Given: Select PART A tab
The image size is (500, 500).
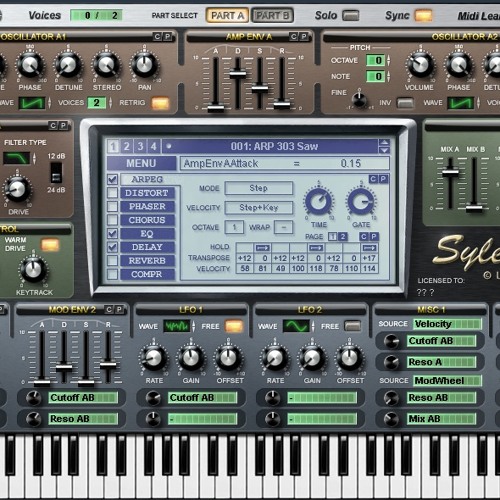Looking at the screenshot, I should pyautogui.click(x=227, y=15).
